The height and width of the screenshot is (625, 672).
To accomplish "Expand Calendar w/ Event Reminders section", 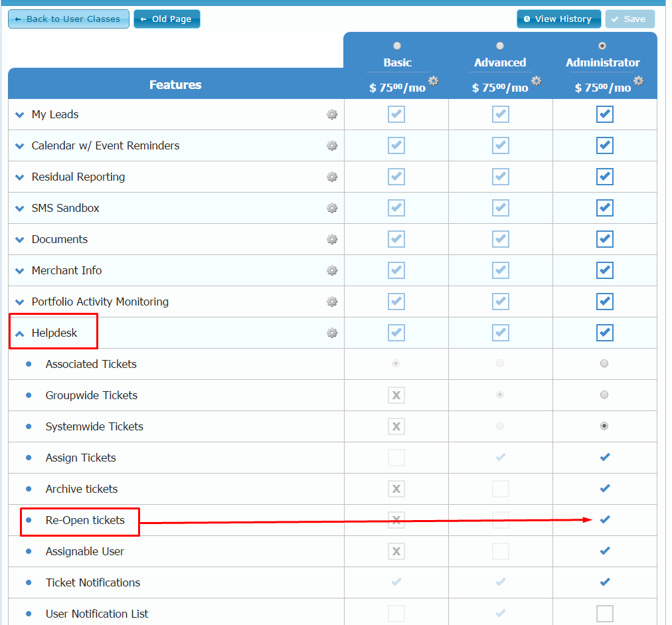I will coord(19,146).
